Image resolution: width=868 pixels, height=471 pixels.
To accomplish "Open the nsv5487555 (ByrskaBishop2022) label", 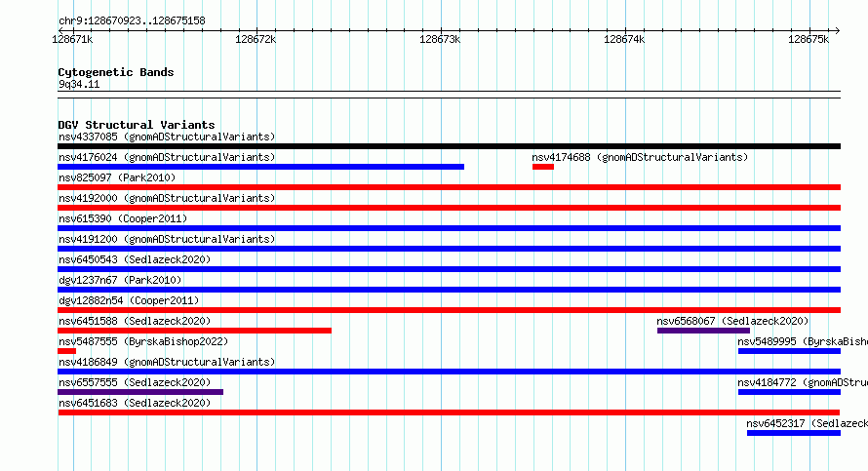I will coord(143,341).
